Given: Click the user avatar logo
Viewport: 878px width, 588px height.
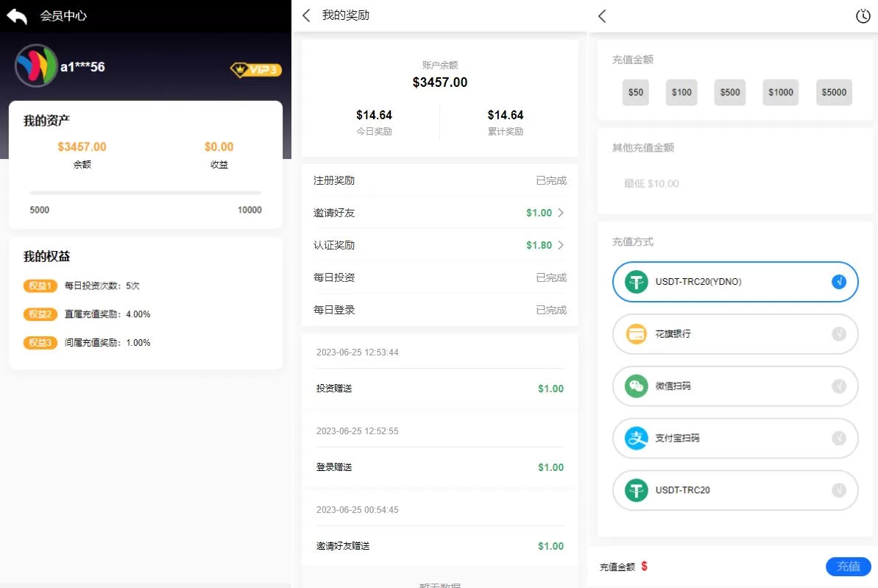Looking at the screenshot, I should click(36, 66).
